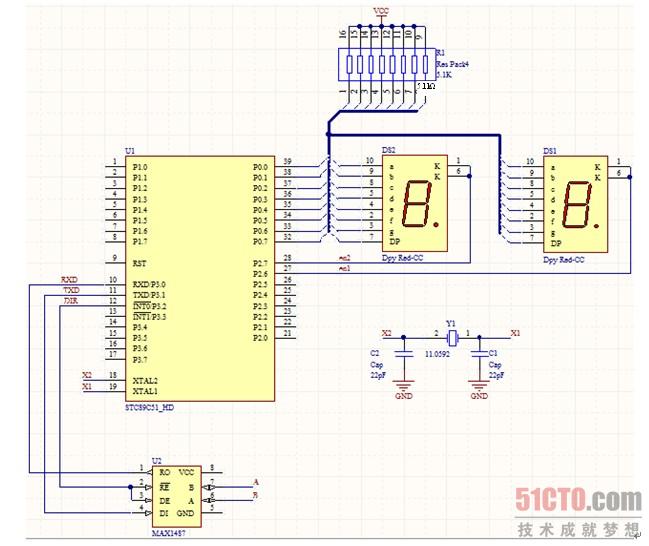Click the P2.6 pin label
This screenshot has width=649, height=546.
click(x=260, y=274)
